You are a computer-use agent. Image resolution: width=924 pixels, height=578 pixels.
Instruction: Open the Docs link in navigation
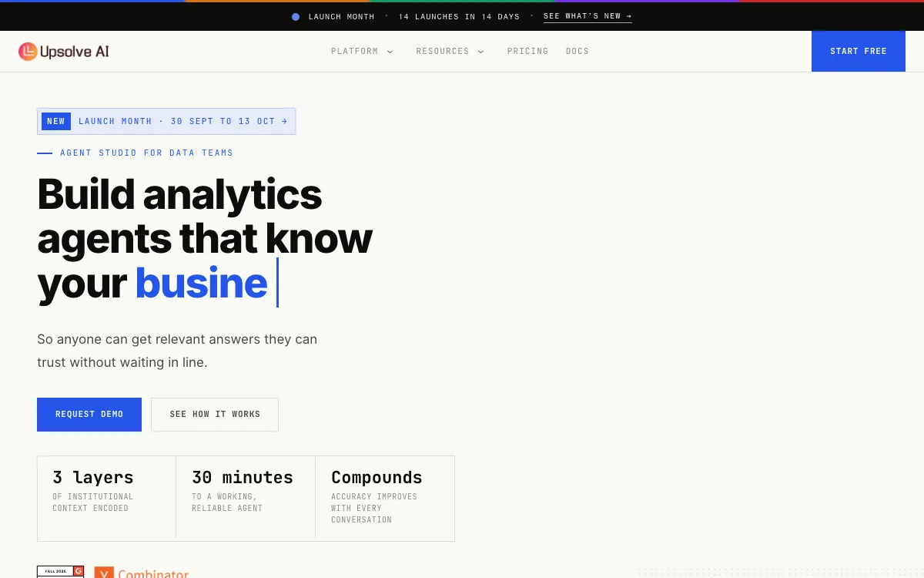pos(577,52)
